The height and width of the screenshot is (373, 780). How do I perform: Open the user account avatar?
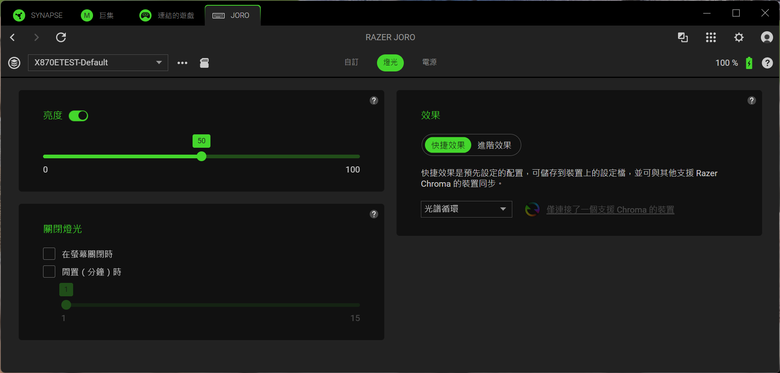767,37
